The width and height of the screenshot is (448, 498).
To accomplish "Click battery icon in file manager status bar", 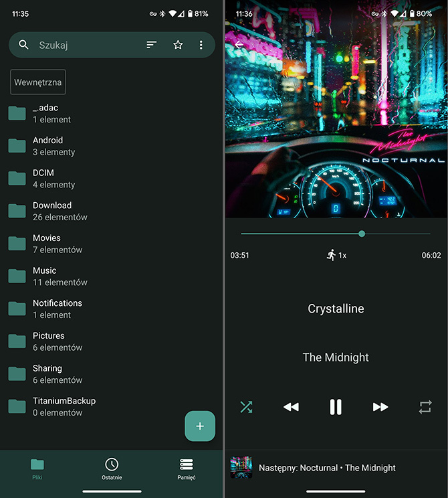I will point(190,13).
